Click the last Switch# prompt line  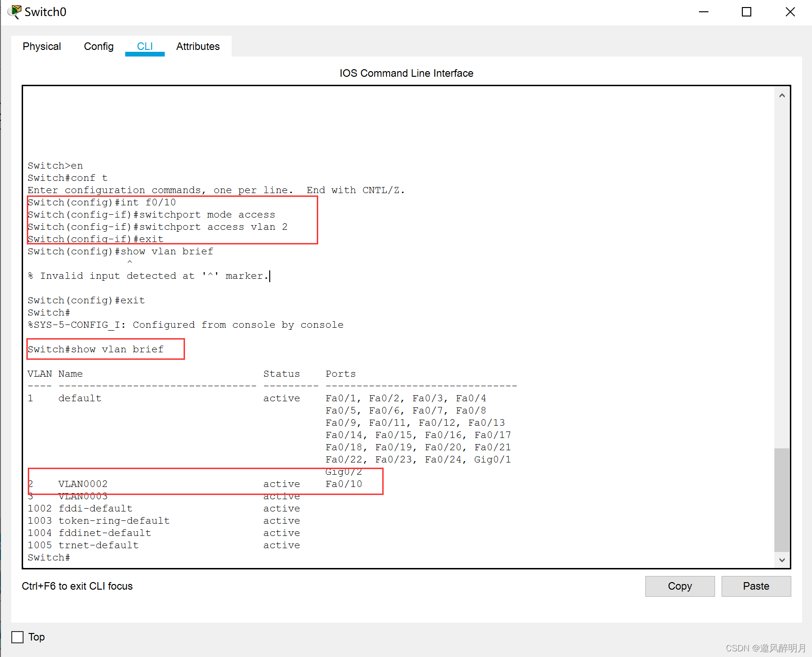(x=49, y=558)
